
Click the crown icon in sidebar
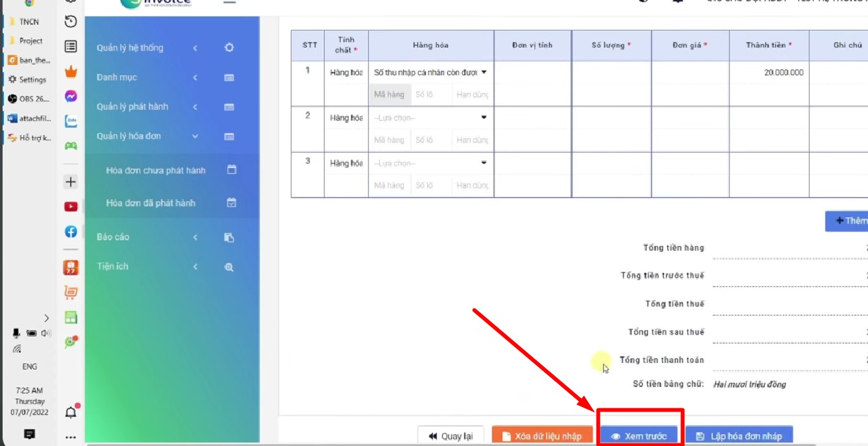click(x=71, y=71)
